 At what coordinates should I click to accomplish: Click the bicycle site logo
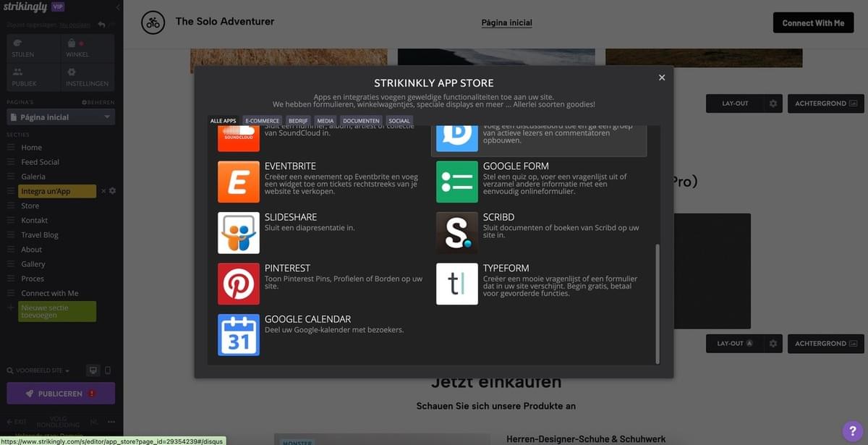click(153, 22)
